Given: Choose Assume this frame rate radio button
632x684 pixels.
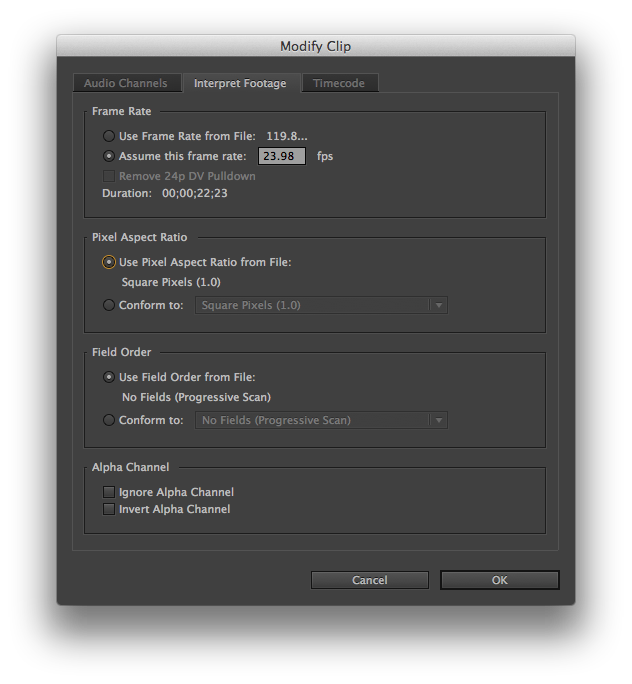Looking at the screenshot, I should 109,156.
